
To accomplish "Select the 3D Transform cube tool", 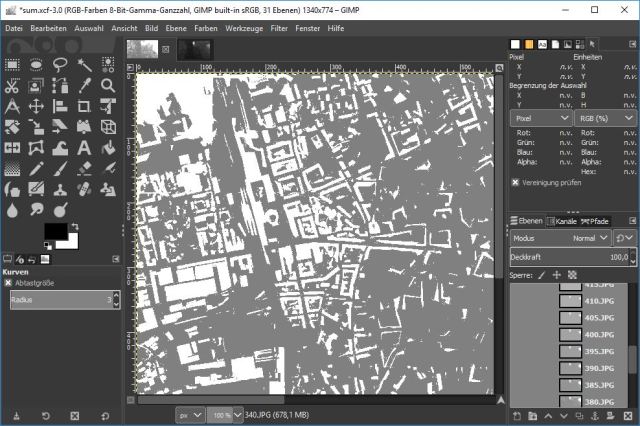I will click(x=108, y=127).
